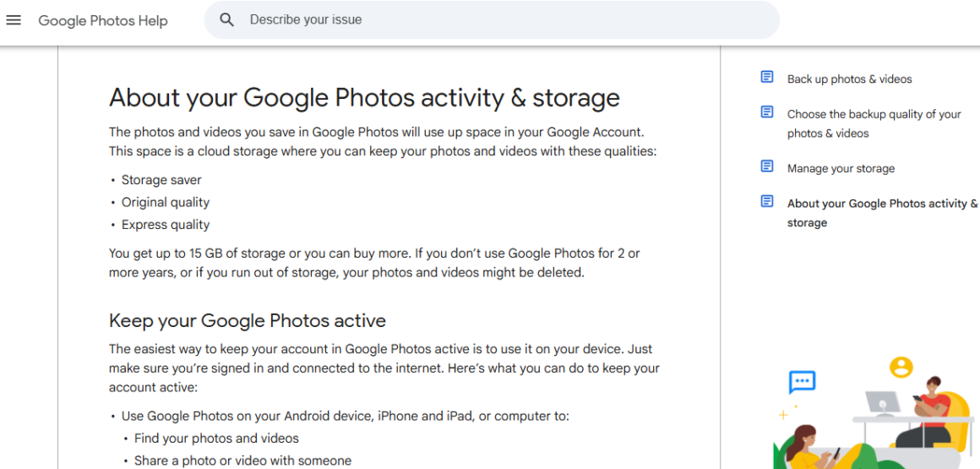Click the paragraph starting You get up to 15 GB

[x=374, y=264]
